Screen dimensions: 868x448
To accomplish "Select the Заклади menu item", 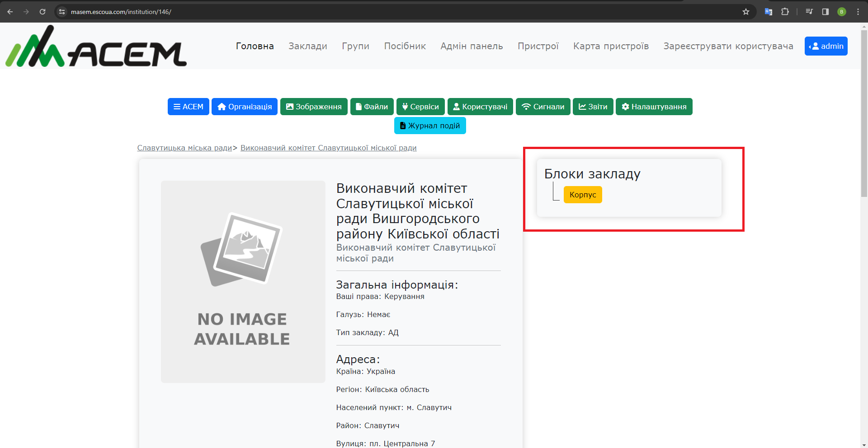I will coord(307,46).
